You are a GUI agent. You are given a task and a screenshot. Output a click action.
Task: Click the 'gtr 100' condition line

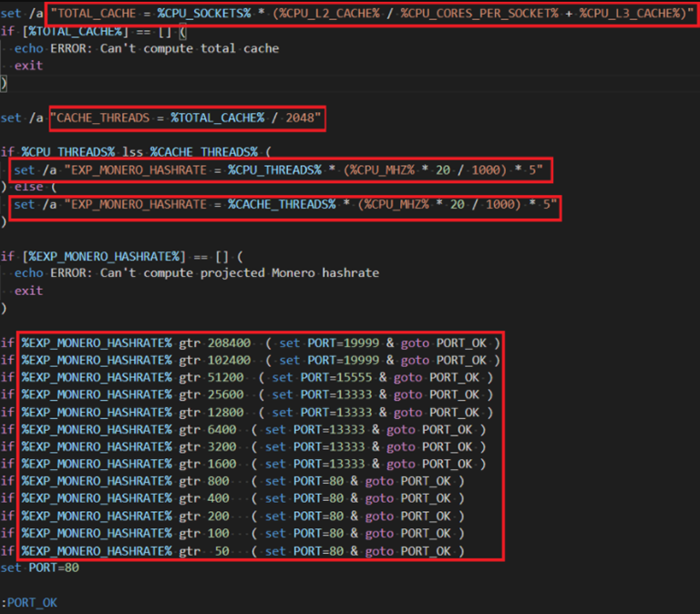(232, 533)
